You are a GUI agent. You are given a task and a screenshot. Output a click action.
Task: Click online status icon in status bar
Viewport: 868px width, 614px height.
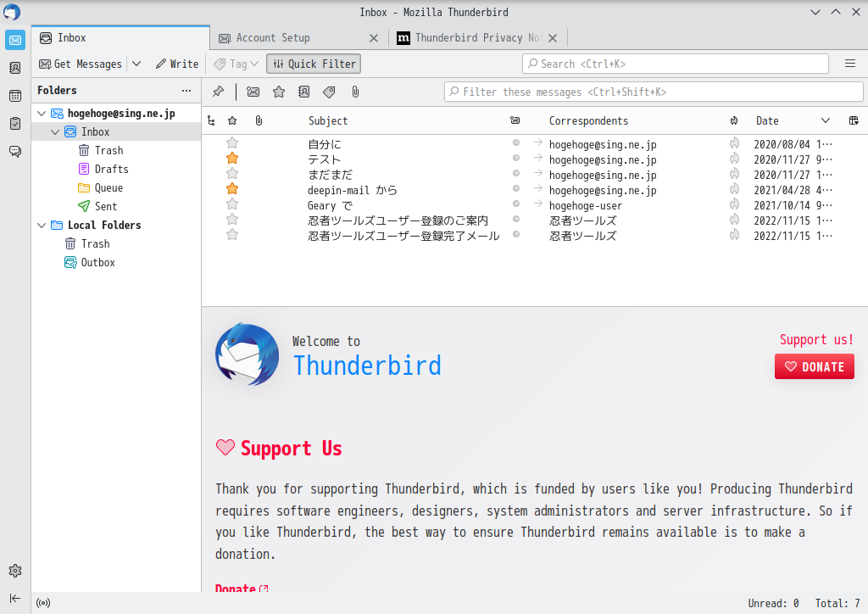tap(43, 603)
